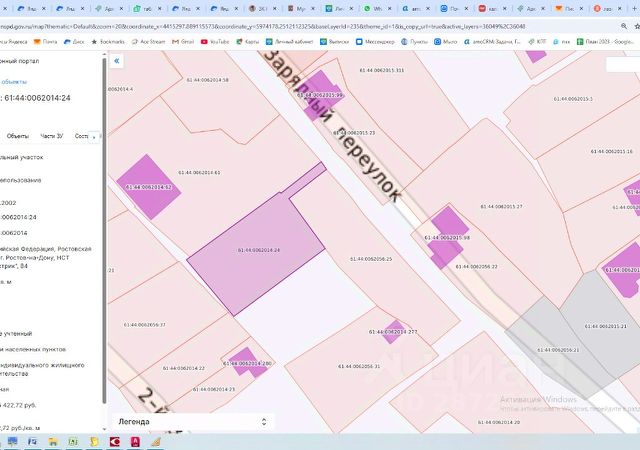Open the Мессенджер bookmark
The image size is (640, 450).
pos(375,42)
